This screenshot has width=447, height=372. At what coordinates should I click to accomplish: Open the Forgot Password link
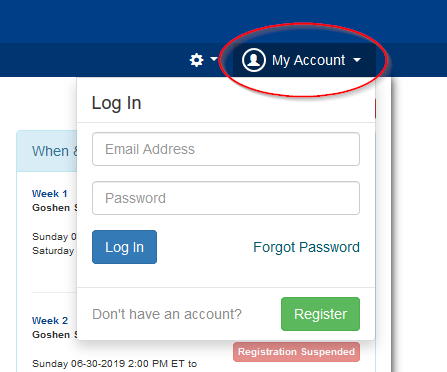[x=306, y=247]
